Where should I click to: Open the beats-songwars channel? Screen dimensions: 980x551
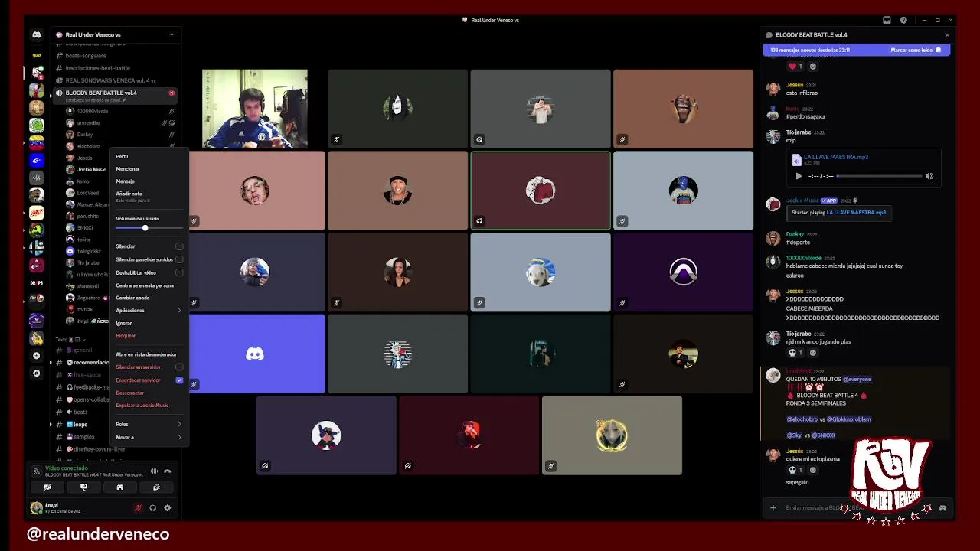coord(86,56)
